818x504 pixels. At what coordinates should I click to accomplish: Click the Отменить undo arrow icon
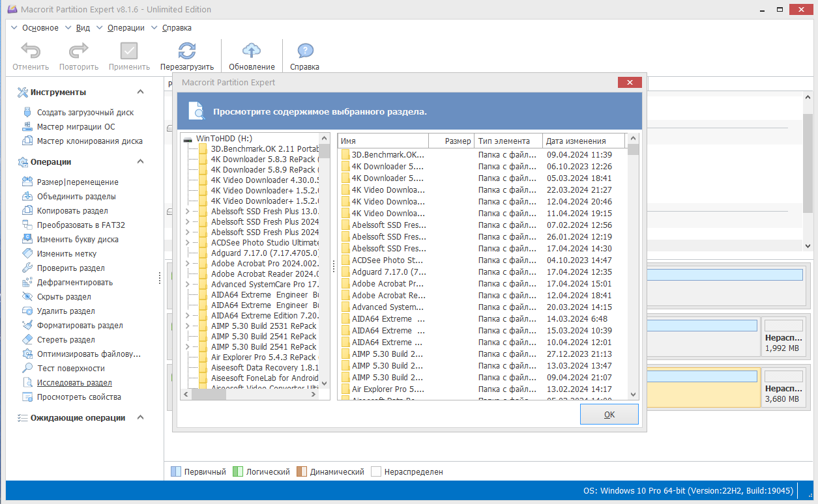(31, 51)
